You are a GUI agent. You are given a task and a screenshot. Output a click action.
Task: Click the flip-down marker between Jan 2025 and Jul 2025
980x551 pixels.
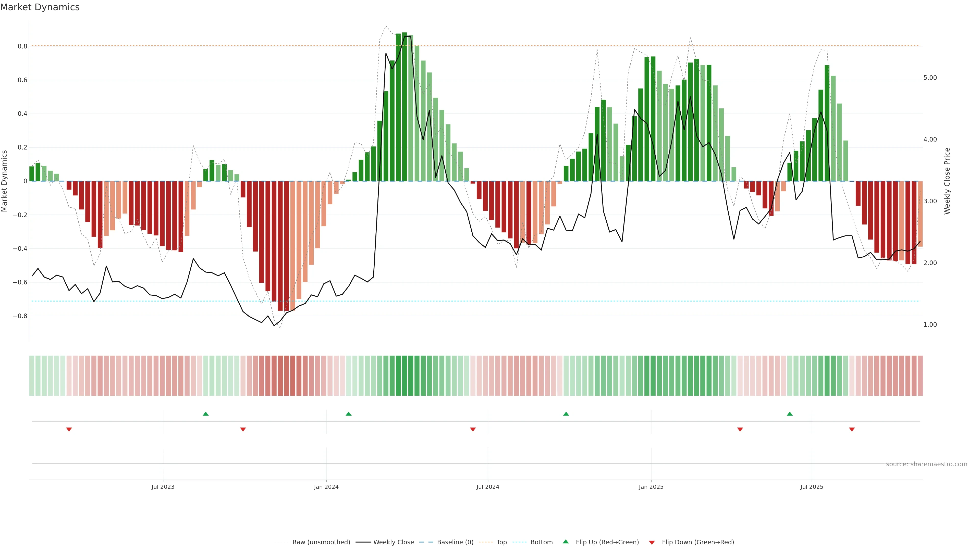tap(740, 429)
